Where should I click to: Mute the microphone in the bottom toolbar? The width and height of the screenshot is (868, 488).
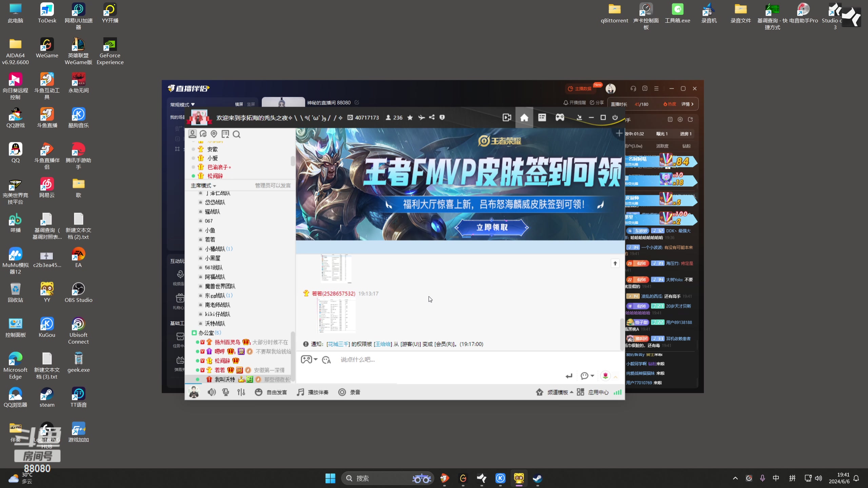(x=225, y=392)
